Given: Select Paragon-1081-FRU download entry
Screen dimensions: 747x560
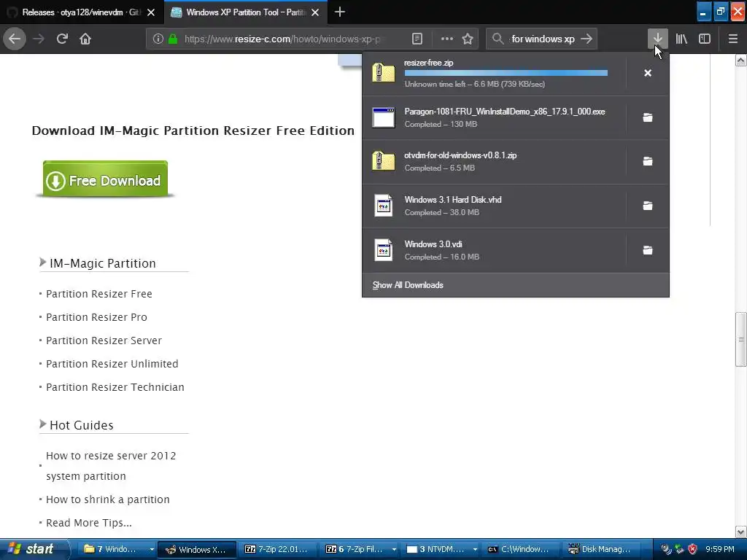Looking at the screenshot, I should point(494,117).
